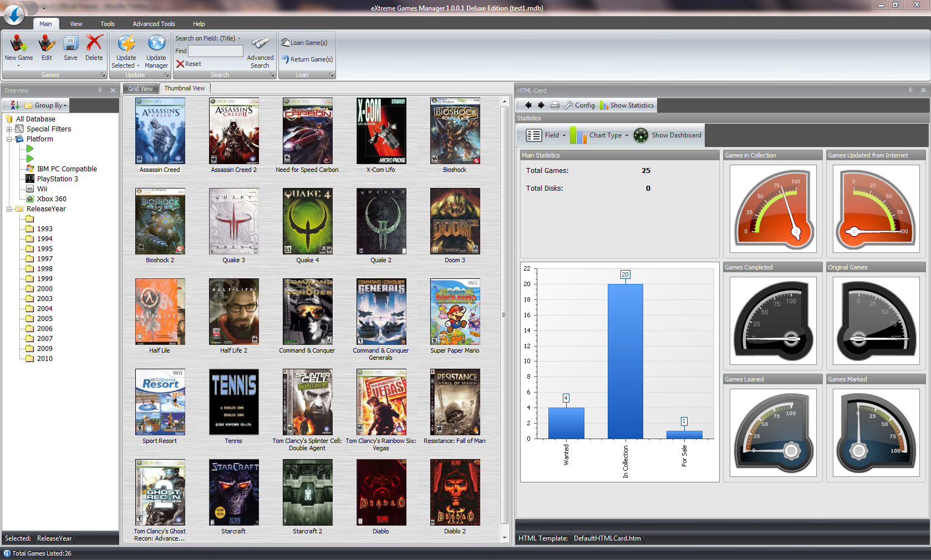Select IBM PC Compatible platform
931x560 pixels.
[67, 169]
